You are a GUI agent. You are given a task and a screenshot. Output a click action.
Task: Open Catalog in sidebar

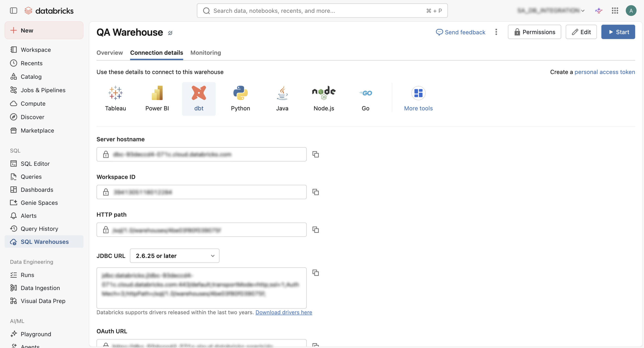click(x=44, y=76)
